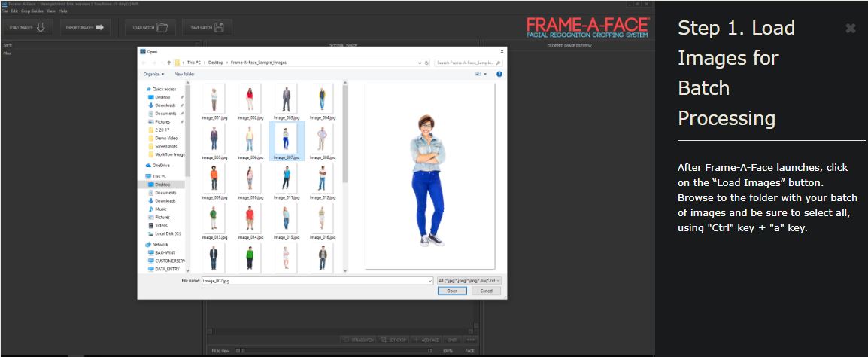Click the Add Face button

(426, 340)
